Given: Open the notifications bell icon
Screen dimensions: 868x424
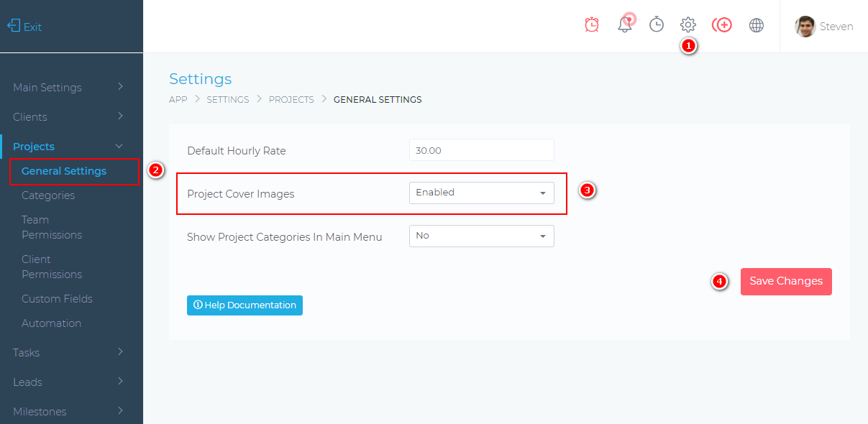Looking at the screenshot, I should tap(625, 25).
